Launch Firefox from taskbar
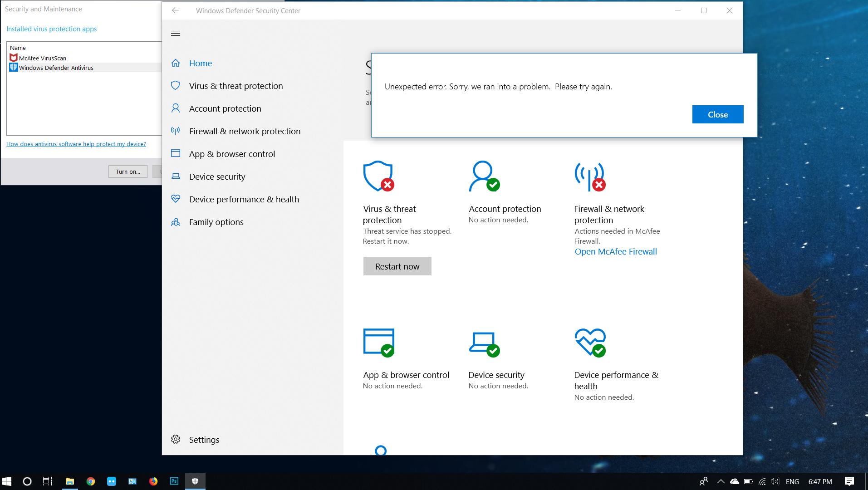 point(153,481)
